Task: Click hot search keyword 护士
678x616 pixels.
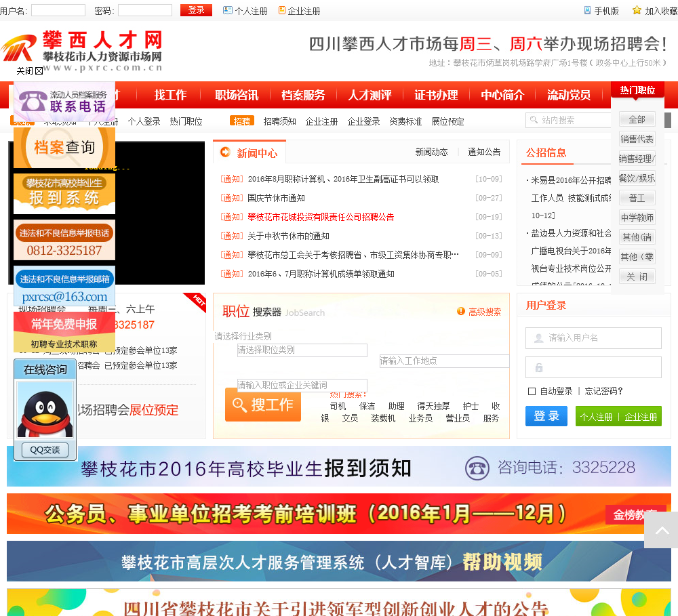Action: 471,407
